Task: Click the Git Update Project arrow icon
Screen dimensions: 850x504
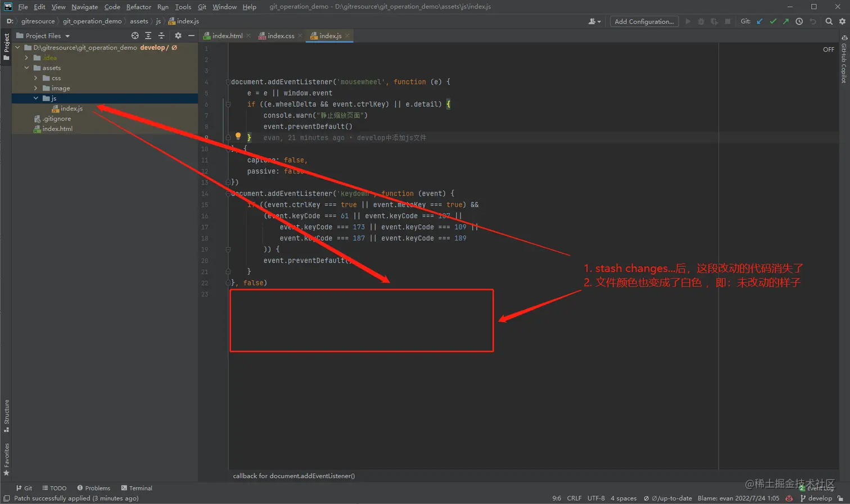Action: pyautogui.click(x=760, y=21)
